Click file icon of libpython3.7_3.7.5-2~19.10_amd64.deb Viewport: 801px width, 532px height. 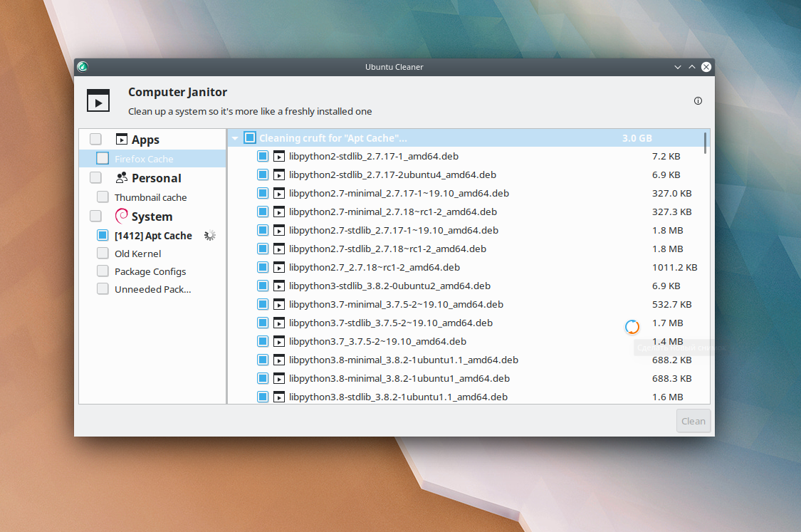coord(279,341)
